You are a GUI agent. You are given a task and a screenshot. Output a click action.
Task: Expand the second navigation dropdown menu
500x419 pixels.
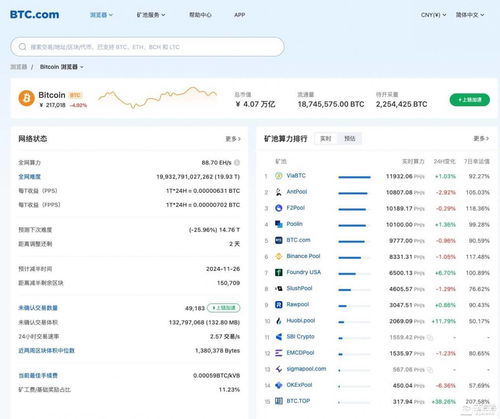(151, 15)
